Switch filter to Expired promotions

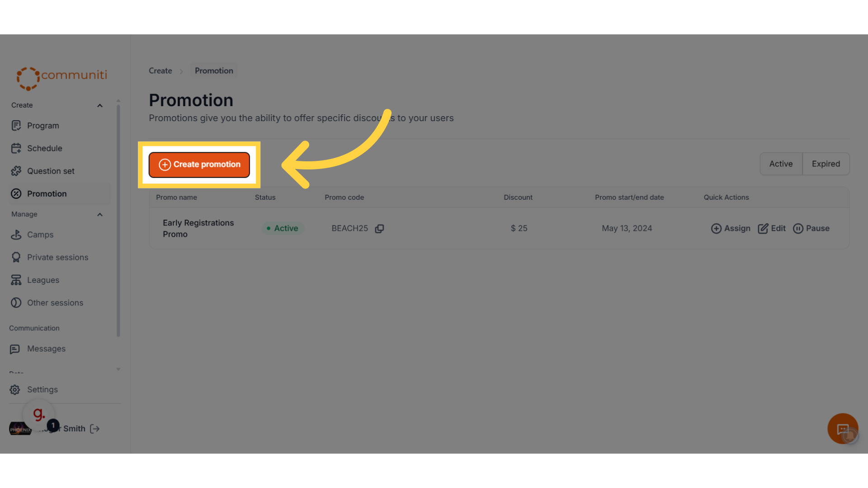pos(826,164)
